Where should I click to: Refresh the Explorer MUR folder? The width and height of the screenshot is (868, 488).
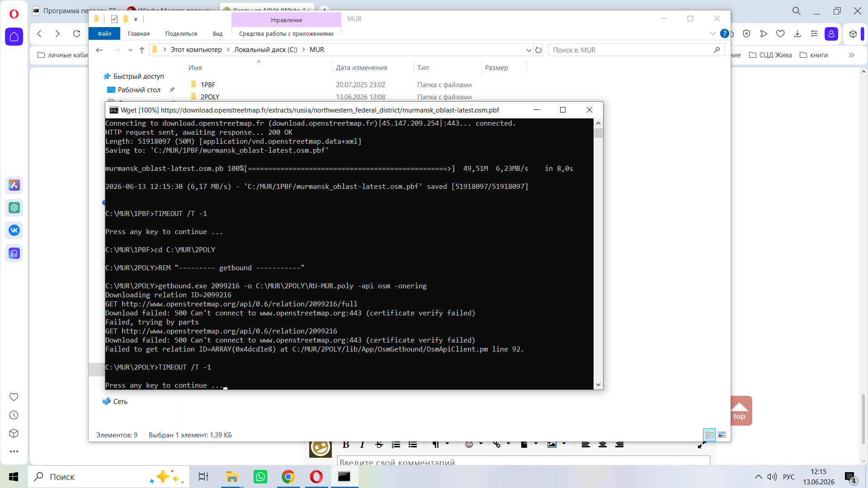pos(538,50)
